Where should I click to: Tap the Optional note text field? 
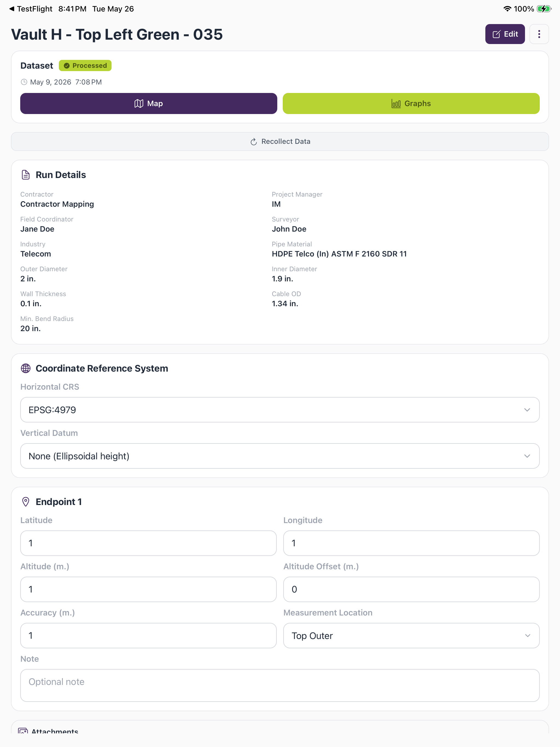point(280,685)
